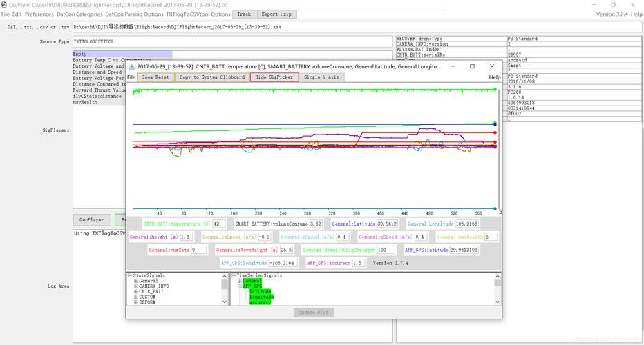Select the highlighted longitude signal in tree
Viewport: 644px width, 345px height.
click(x=261, y=297)
